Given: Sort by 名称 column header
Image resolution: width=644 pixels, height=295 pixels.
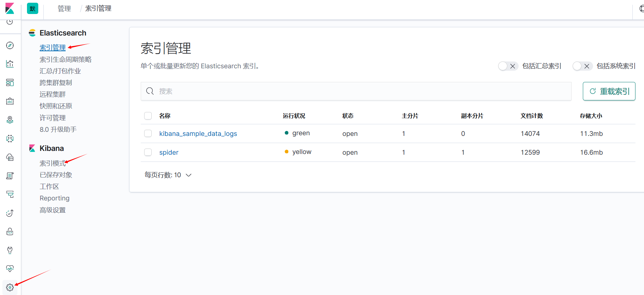Looking at the screenshot, I should pyautogui.click(x=165, y=116).
